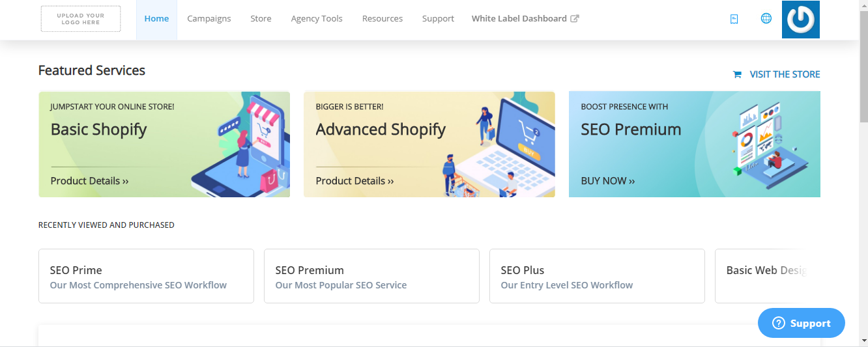868x347 pixels.
Task: Open the SEO Premium recently viewed card
Action: pyautogui.click(x=371, y=276)
